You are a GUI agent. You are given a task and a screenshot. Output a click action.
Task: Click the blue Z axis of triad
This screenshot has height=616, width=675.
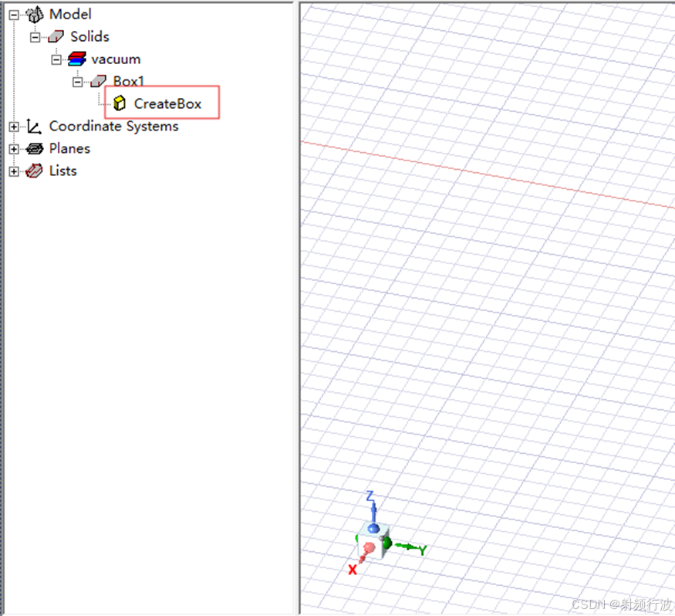pyautogui.click(x=373, y=513)
